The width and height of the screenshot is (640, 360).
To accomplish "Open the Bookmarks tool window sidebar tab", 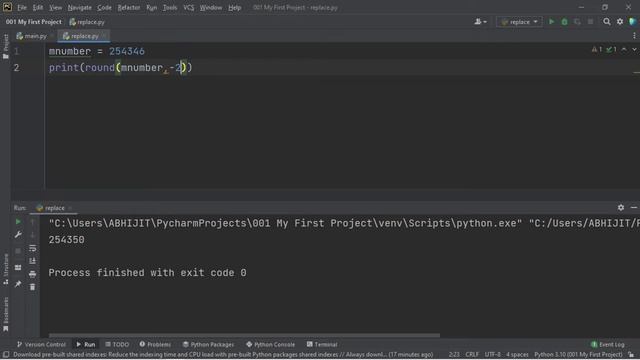I will point(6,314).
